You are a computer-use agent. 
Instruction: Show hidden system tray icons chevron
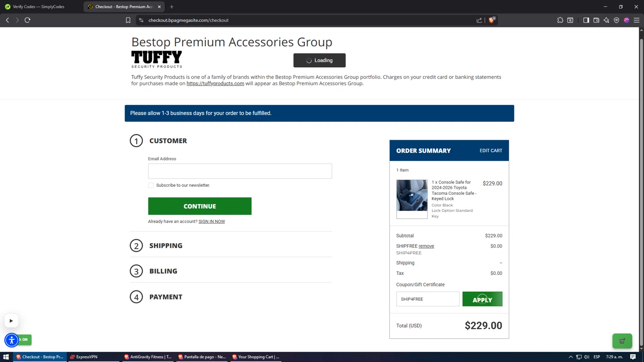571,357
